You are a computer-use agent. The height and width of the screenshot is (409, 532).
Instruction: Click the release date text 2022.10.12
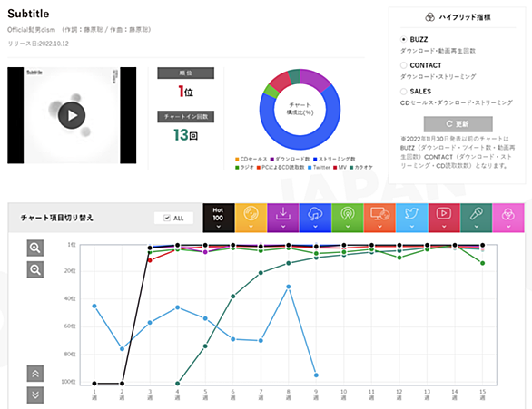coord(54,44)
